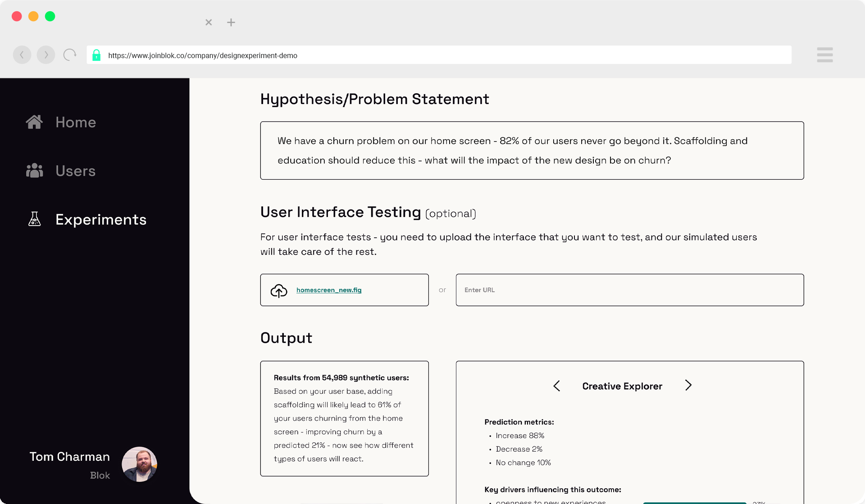Screen dimensions: 865x504
Task: Open the homescreen_new.fig file link
Action: tap(329, 290)
